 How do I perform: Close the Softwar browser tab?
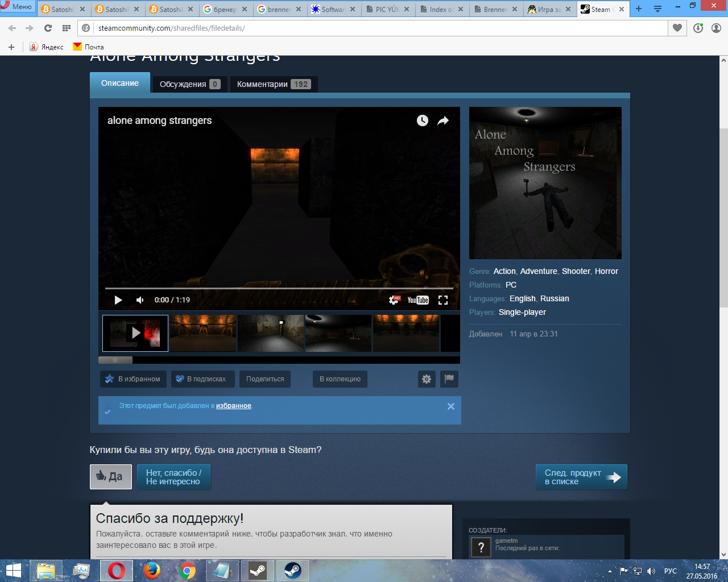click(353, 9)
